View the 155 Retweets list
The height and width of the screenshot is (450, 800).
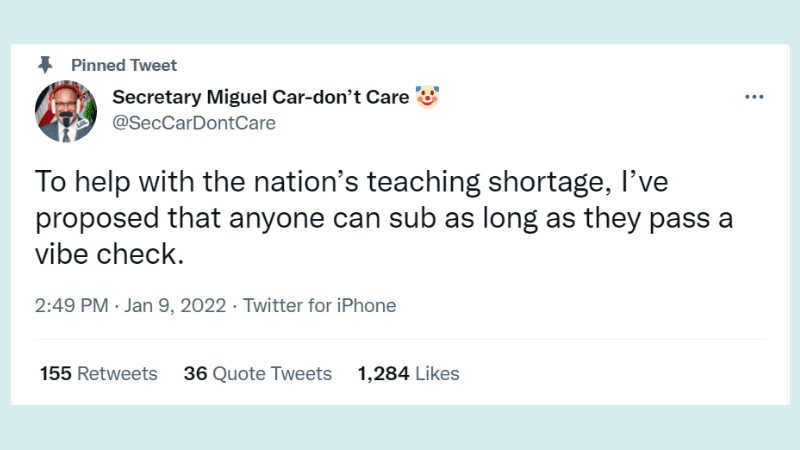click(x=98, y=374)
